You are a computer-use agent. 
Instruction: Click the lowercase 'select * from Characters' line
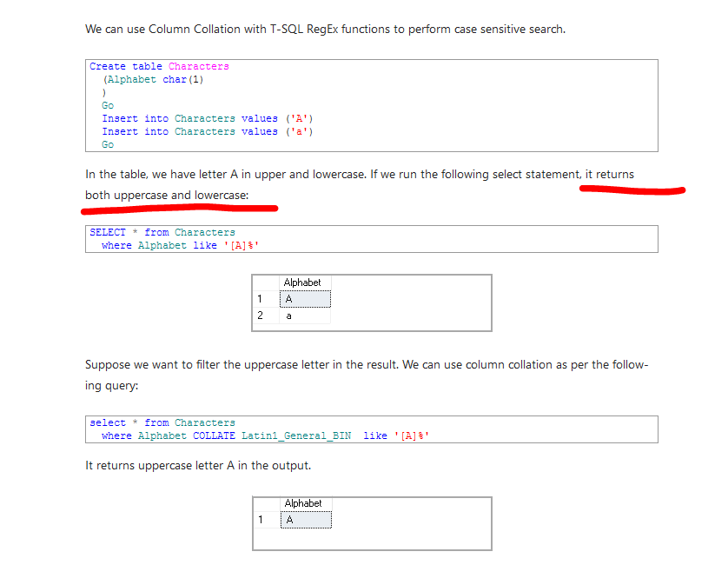click(162, 422)
